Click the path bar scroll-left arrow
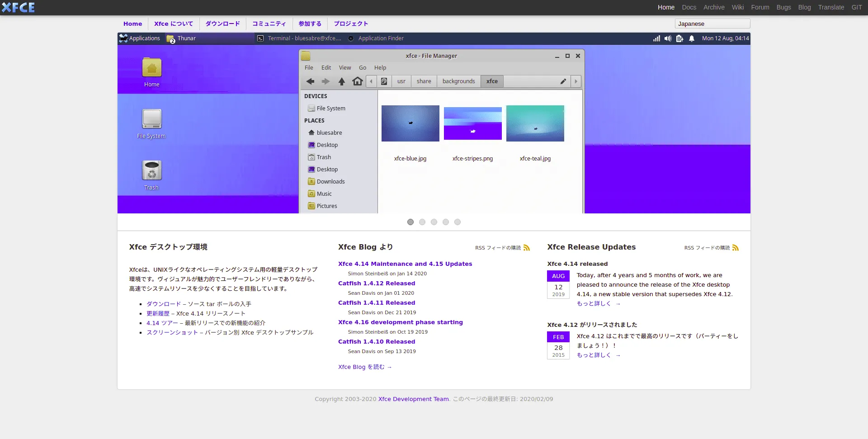The height and width of the screenshot is (439, 868). (x=371, y=81)
